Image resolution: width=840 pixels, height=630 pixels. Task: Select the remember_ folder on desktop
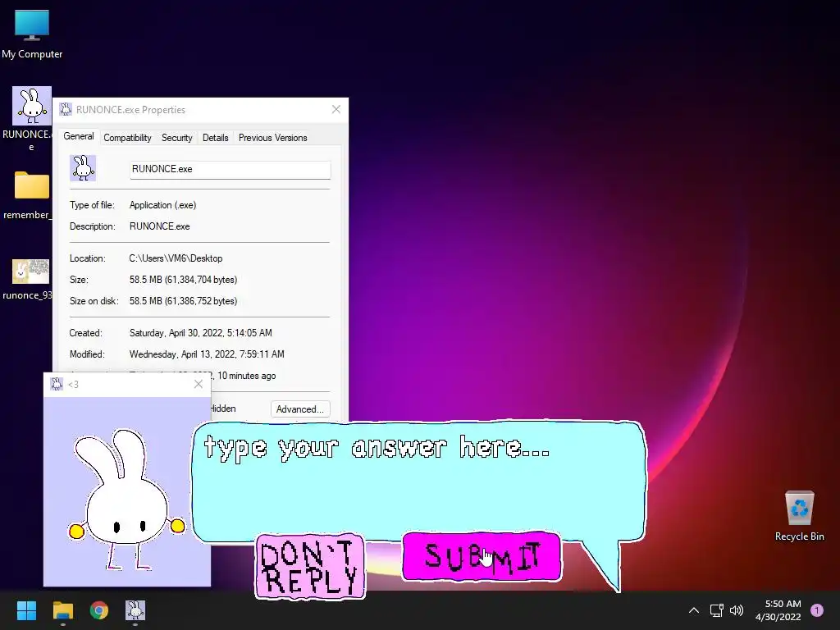coord(31,195)
